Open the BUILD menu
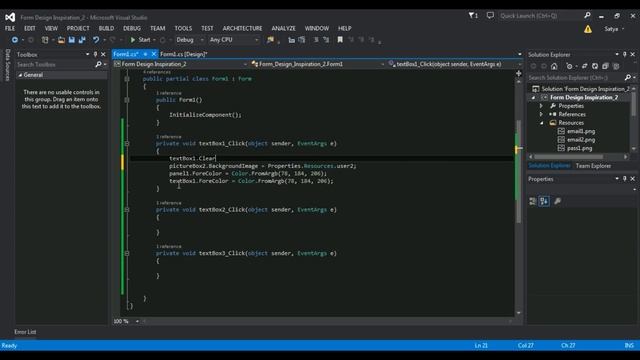 [106, 28]
